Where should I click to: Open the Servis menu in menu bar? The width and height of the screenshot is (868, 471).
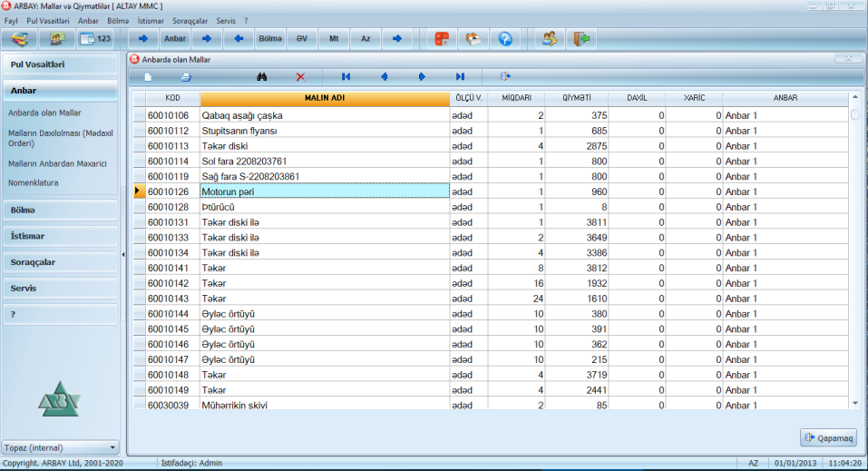click(x=225, y=21)
